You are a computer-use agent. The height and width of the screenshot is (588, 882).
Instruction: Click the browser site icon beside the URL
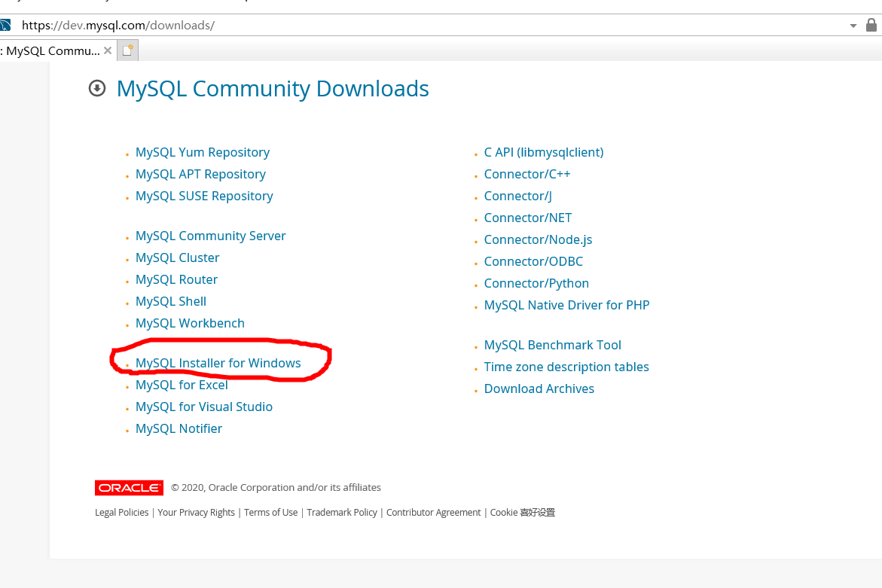click(5, 26)
